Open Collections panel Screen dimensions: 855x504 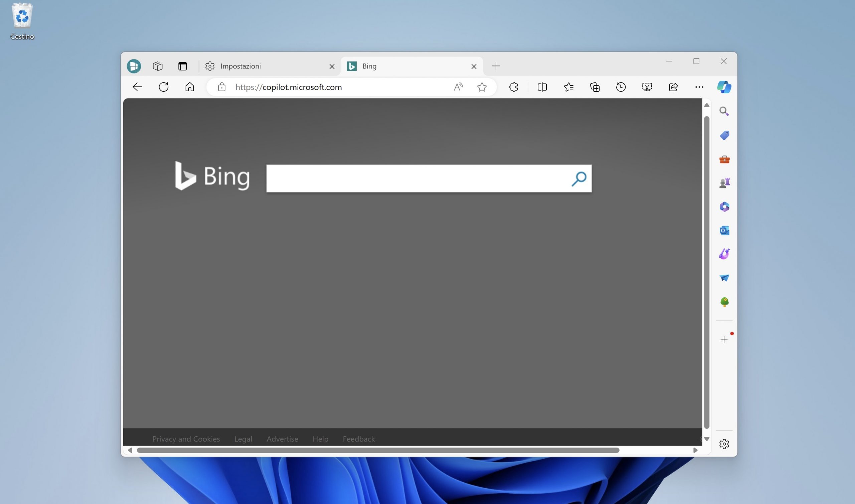click(x=594, y=87)
